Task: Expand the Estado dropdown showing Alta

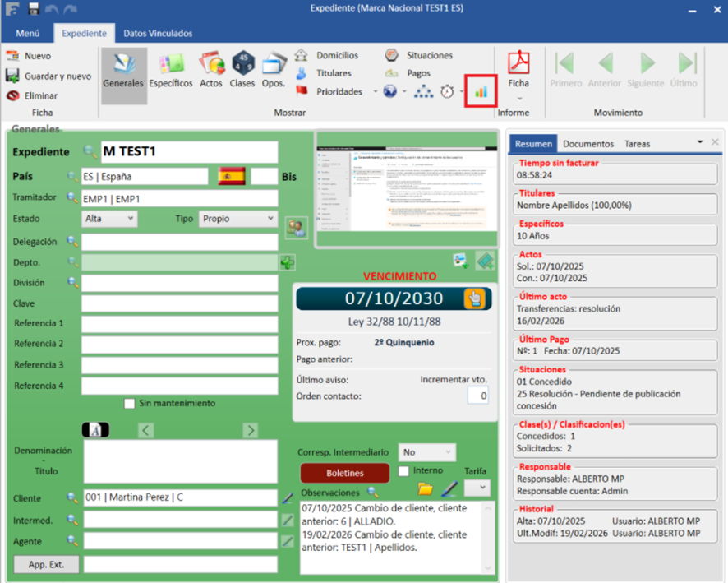Action: click(110, 219)
